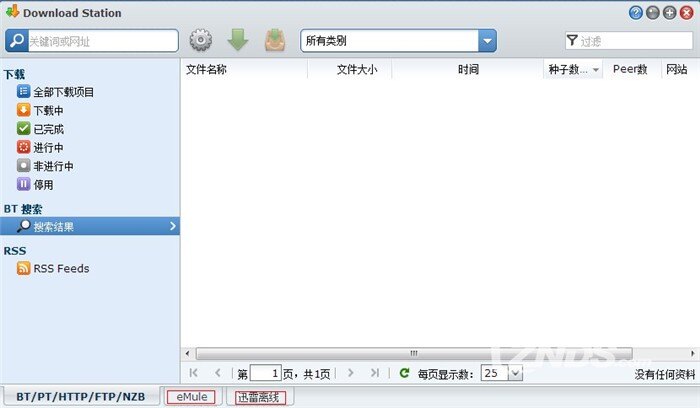This screenshot has width=700, height=408.
Task: Sort by 时间 column header
Action: [x=467, y=69]
